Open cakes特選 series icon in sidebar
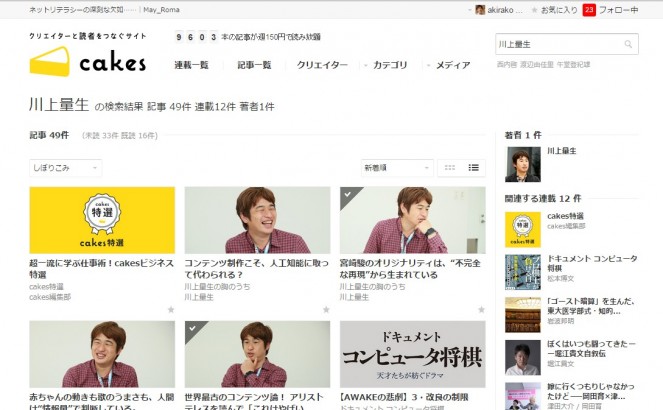 point(522,229)
